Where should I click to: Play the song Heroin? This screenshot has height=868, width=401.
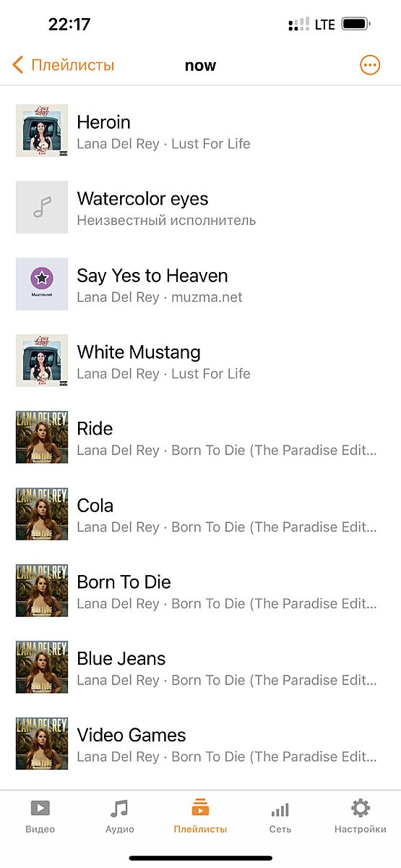pyautogui.click(x=200, y=131)
